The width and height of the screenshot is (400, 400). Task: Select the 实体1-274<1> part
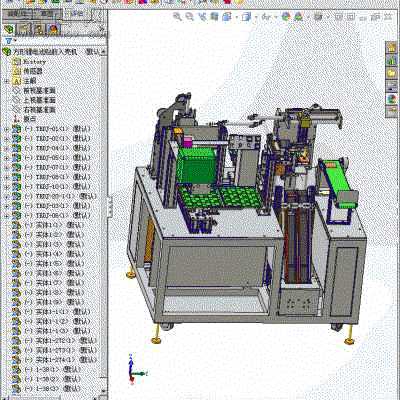pyautogui.click(x=55, y=360)
